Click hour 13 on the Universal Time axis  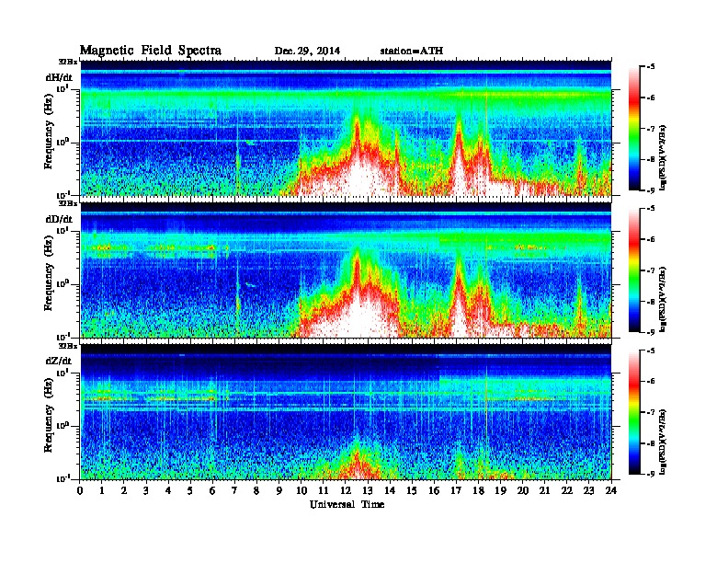click(369, 490)
